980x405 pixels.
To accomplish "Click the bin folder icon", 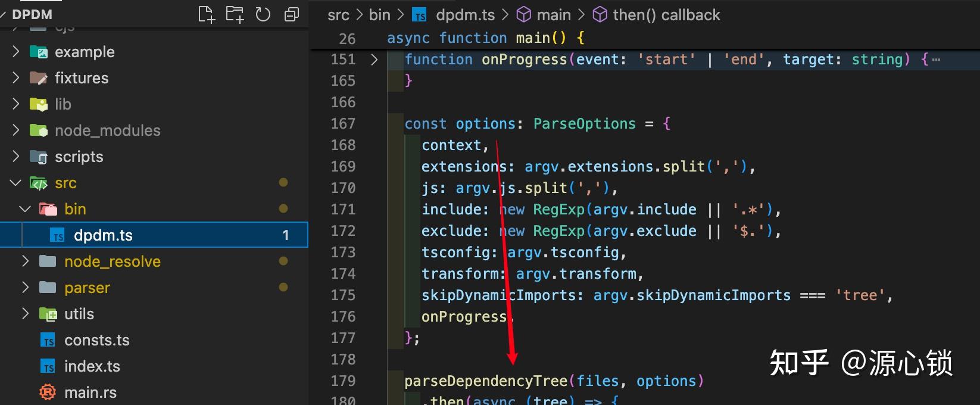I will coord(48,209).
